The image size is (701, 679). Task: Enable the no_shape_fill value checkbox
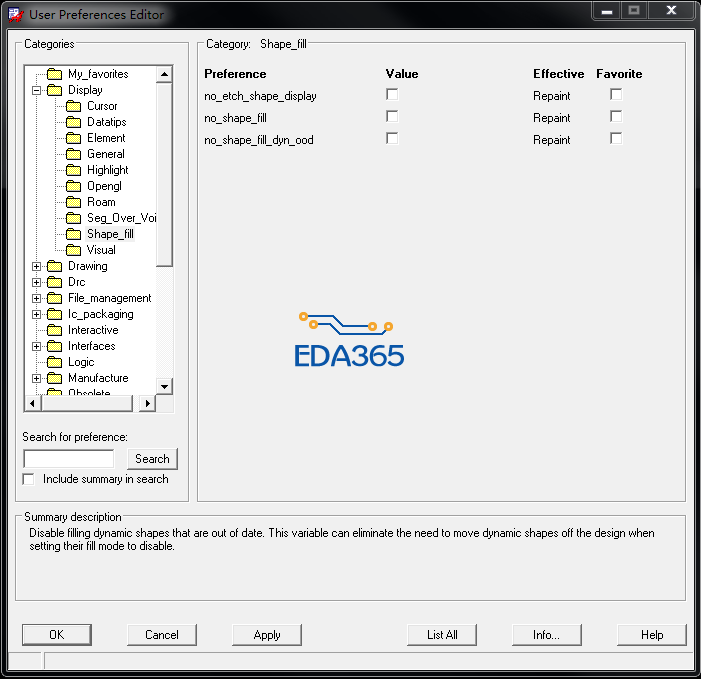392,116
